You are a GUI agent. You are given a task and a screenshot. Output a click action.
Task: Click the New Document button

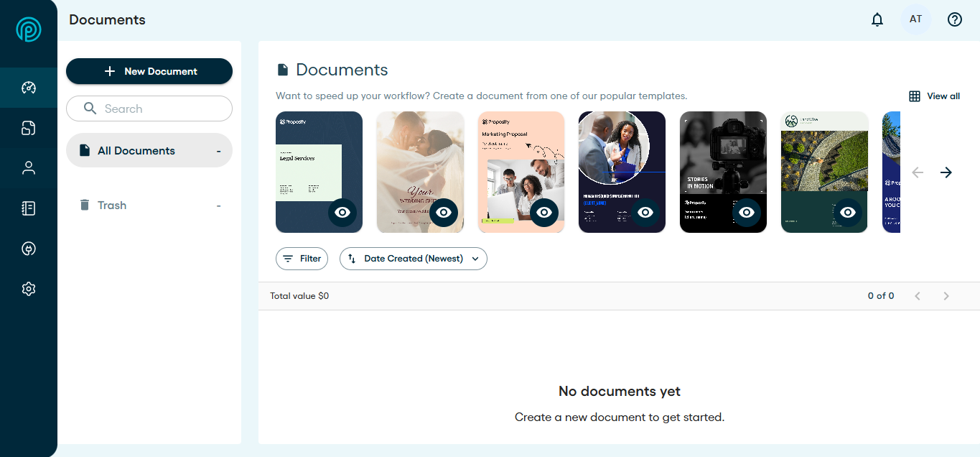(x=149, y=71)
